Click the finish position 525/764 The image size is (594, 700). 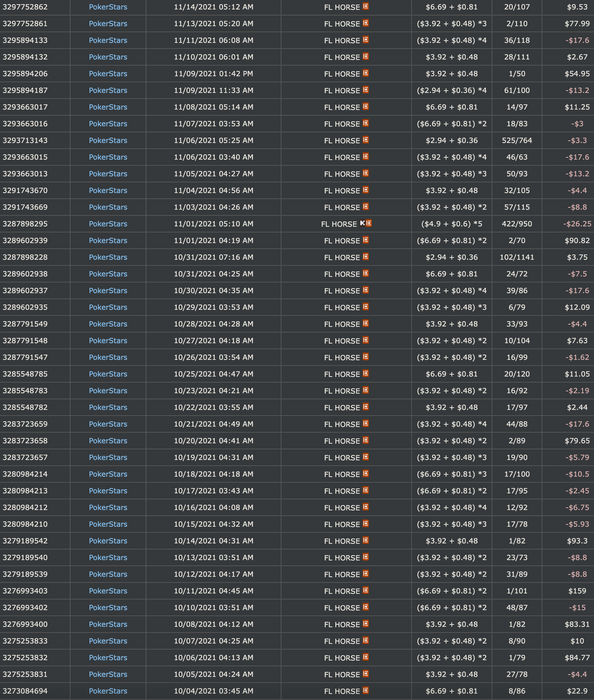517,140
